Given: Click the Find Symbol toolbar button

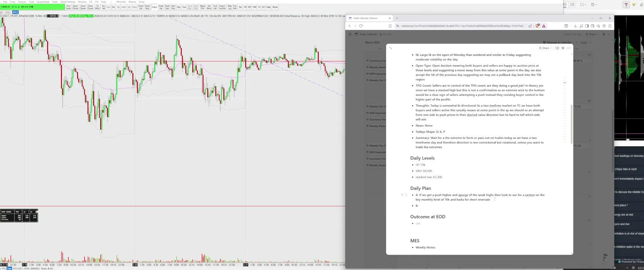Looking at the screenshot, I should (x=68, y=7).
